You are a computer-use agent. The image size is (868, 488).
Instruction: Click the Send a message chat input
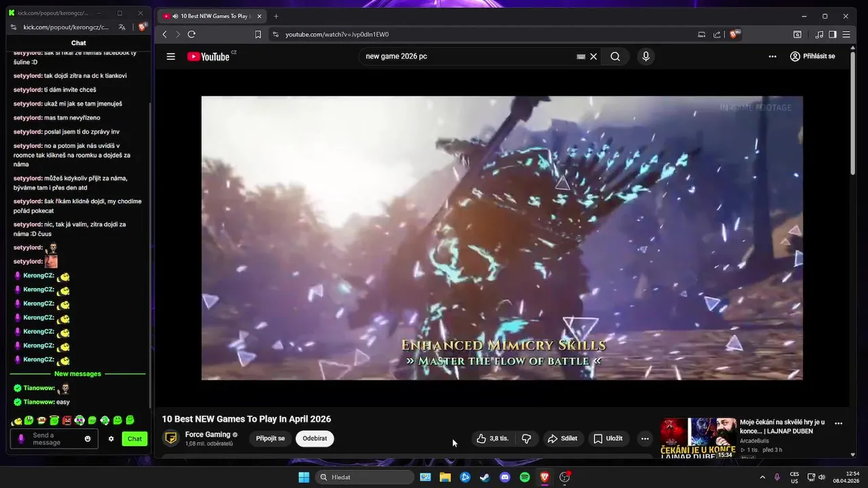[x=54, y=439]
